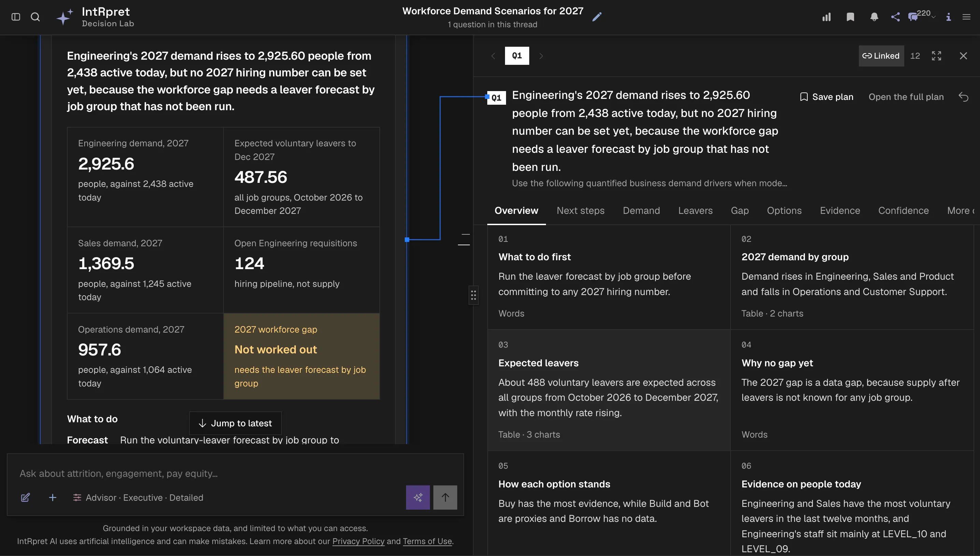This screenshot has width=980, height=556.
Task: Open the Demand tab
Action: 641,210
